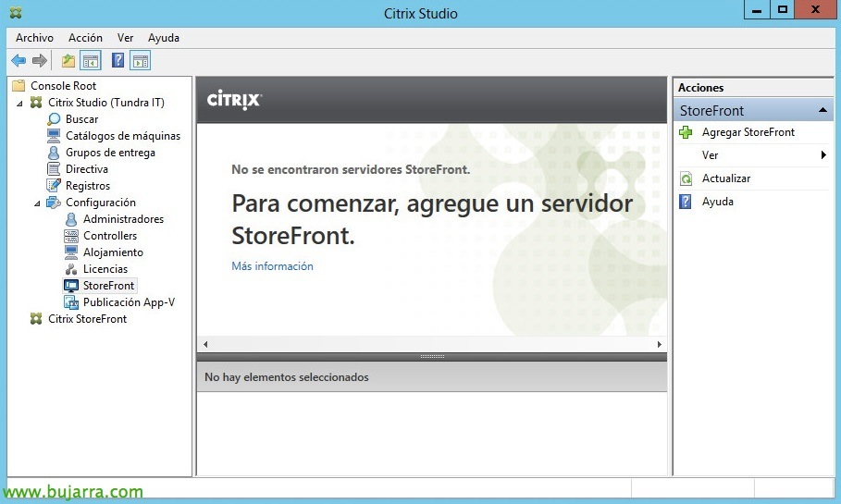The width and height of the screenshot is (841, 504).
Task: Select the Administradores tree item
Action: 123,219
